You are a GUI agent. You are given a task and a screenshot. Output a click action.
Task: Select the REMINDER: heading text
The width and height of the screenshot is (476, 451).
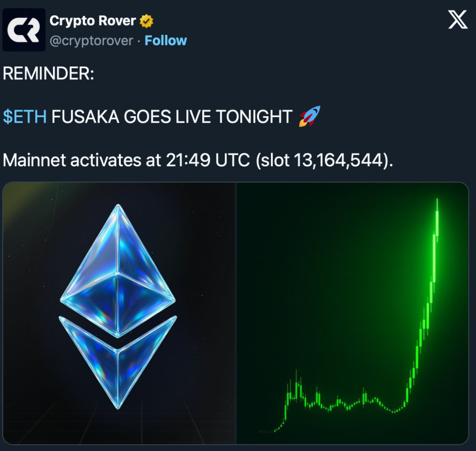tap(48, 73)
